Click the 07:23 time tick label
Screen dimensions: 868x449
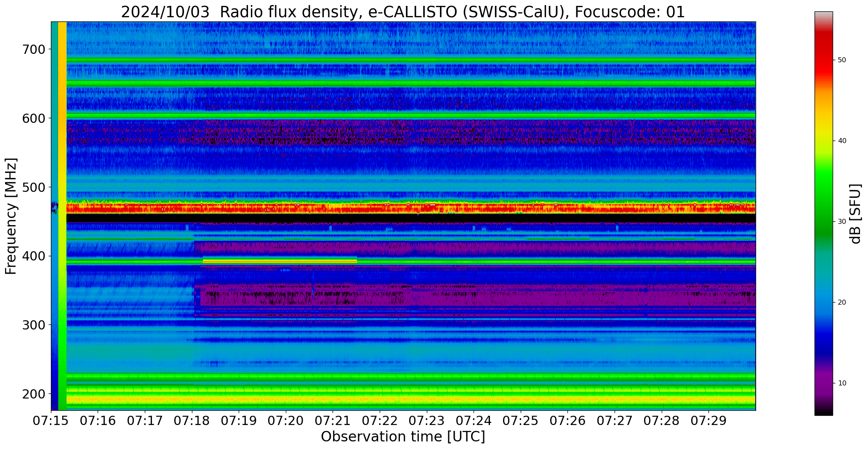click(x=427, y=421)
